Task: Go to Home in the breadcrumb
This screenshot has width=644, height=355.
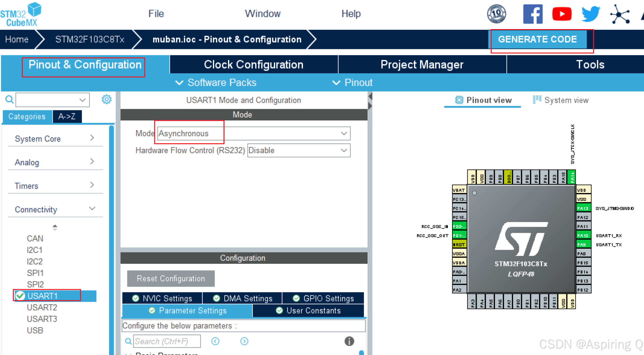Action: point(17,39)
